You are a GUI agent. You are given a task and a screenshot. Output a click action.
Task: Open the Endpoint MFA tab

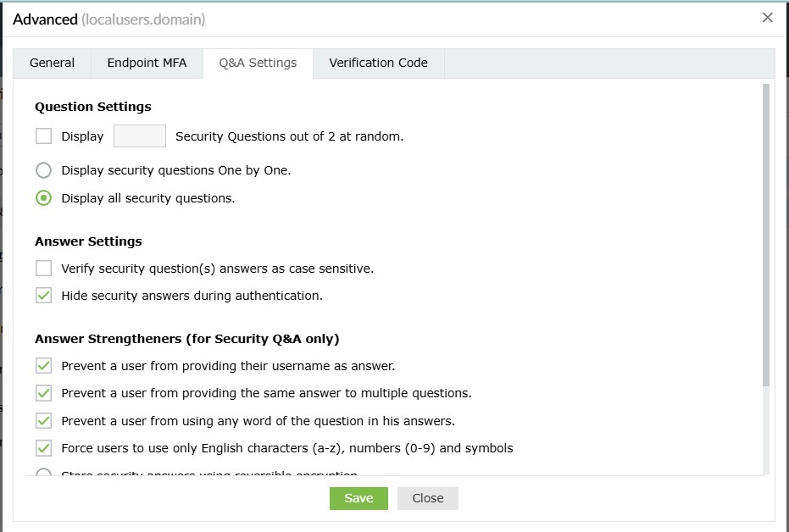(147, 62)
